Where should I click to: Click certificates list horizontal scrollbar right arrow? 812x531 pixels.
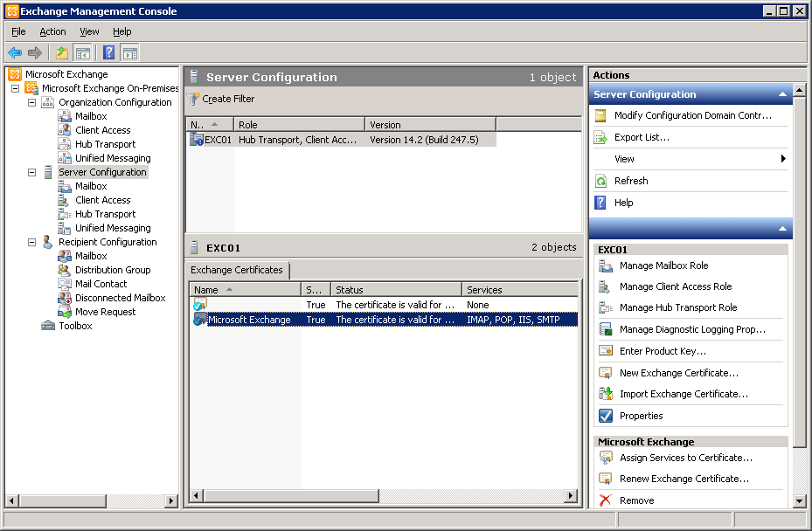[x=571, y=496]
